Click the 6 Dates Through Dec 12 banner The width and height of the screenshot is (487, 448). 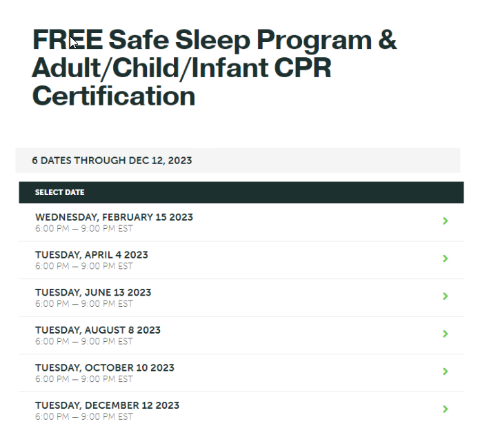(238, 161)
